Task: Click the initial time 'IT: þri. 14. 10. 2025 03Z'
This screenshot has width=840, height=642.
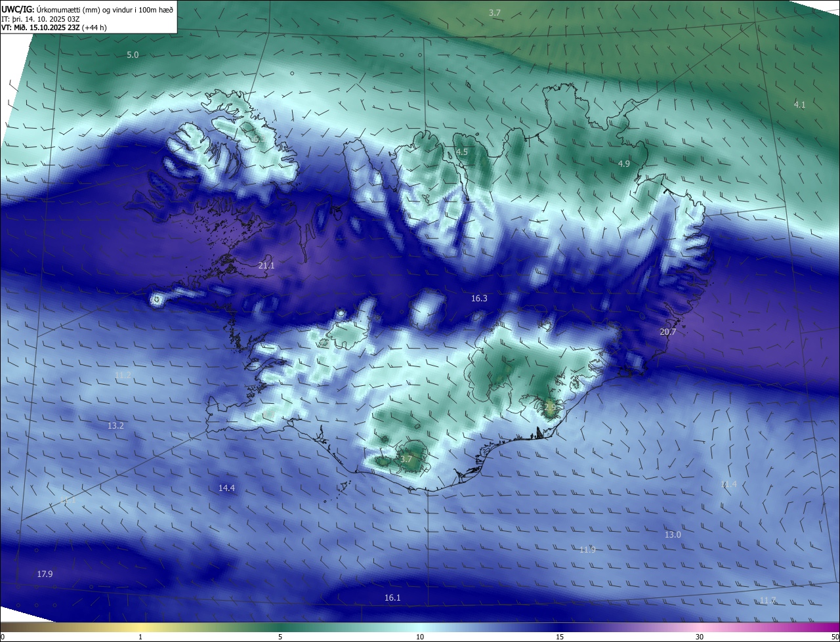Action: point(41,18)
